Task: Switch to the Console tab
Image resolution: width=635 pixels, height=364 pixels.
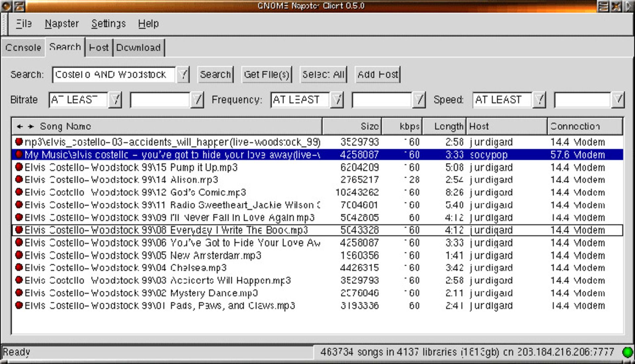Action: pos(23,48)
